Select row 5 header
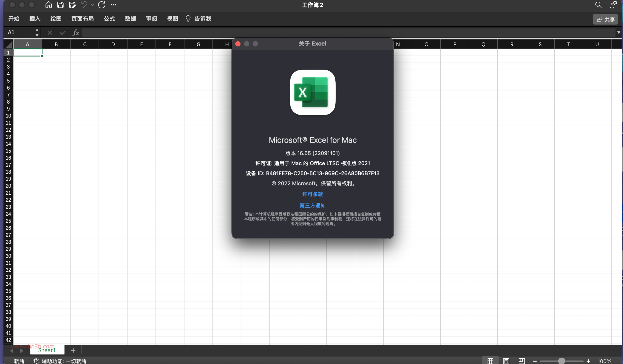The image size is (623, 364). pyautogui.click(x=9, y=81)
